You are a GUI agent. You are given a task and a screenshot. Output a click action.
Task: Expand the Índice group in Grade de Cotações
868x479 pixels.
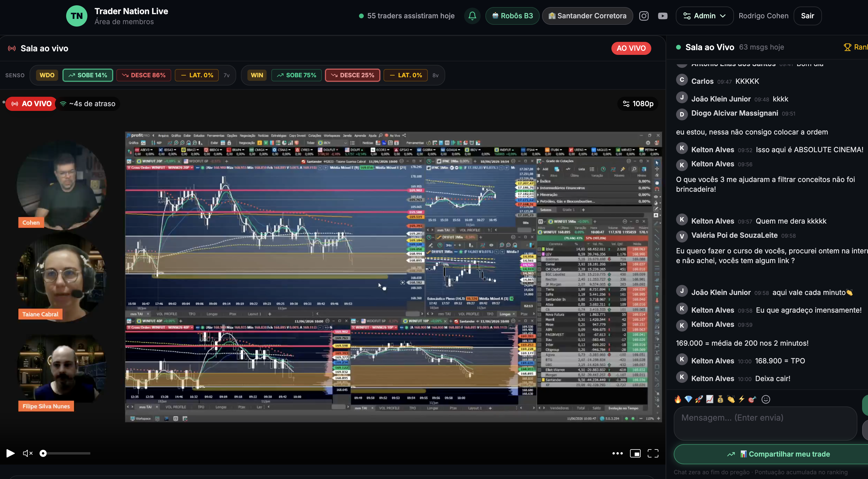coord(538,181)
